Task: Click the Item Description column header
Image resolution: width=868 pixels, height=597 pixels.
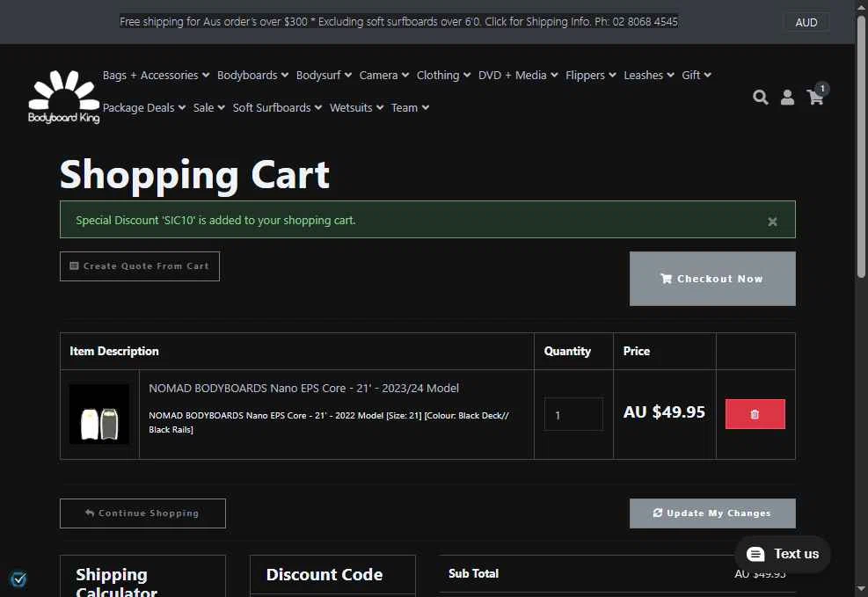Action: 114,352
